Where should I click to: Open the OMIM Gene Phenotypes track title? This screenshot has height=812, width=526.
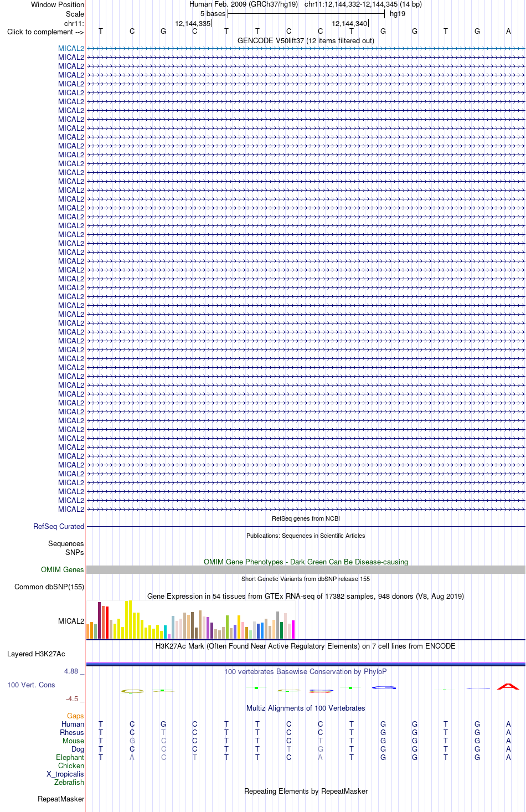coord(306,562)
